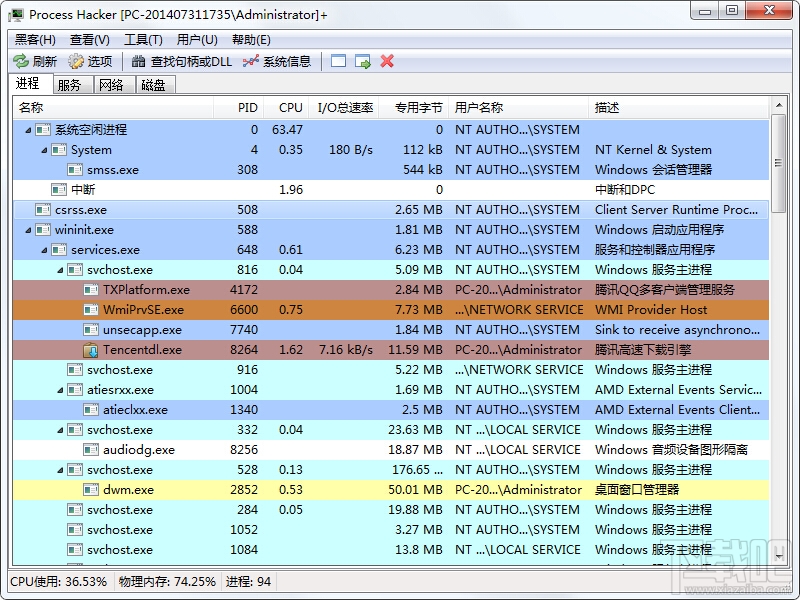Open the 查看(V) menu
This screenshot has height=600, width=800.
90,40
